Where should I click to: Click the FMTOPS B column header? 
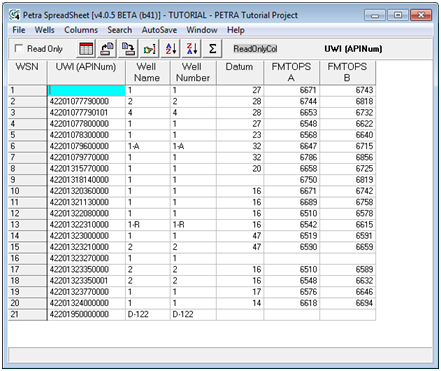[x=347, y=72]
